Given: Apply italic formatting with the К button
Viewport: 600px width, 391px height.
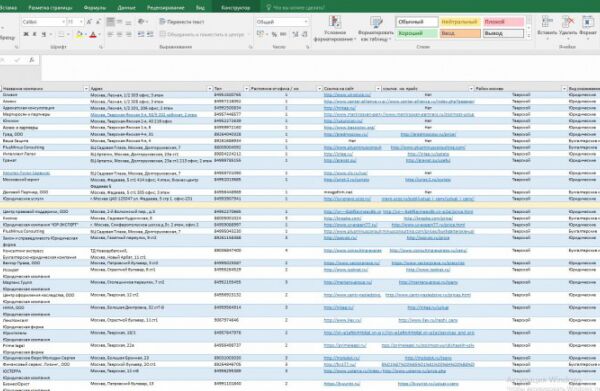Looking at the screenshot, I should (x=34, y=34).
